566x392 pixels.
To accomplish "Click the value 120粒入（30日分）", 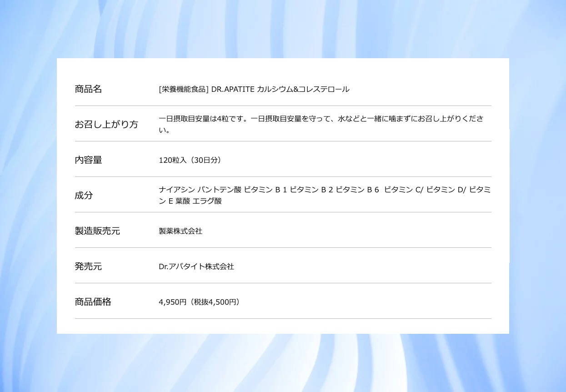I will point(191,160).
